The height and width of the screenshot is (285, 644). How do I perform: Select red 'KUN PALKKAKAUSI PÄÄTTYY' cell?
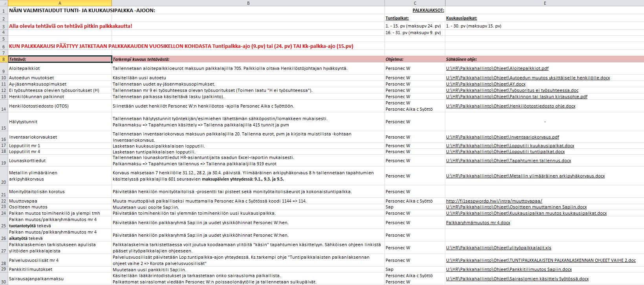[x=181, y=46]
